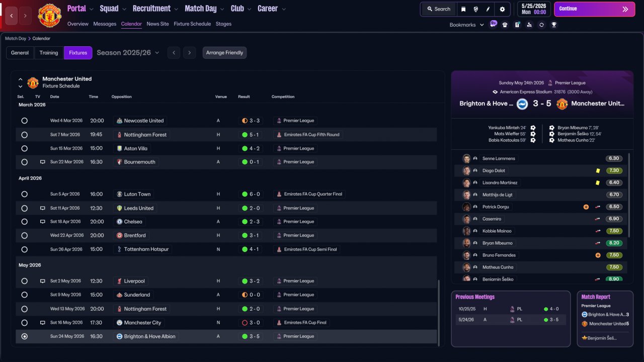Select the Brentford fixture radio button
The height and width of the screenshot is (362, 644).
tap(24, 235)
